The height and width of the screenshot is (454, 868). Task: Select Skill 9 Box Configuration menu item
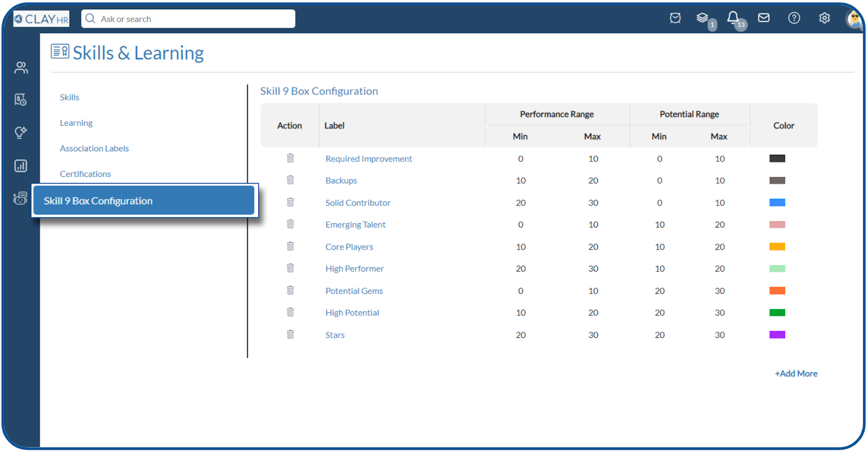144,200
